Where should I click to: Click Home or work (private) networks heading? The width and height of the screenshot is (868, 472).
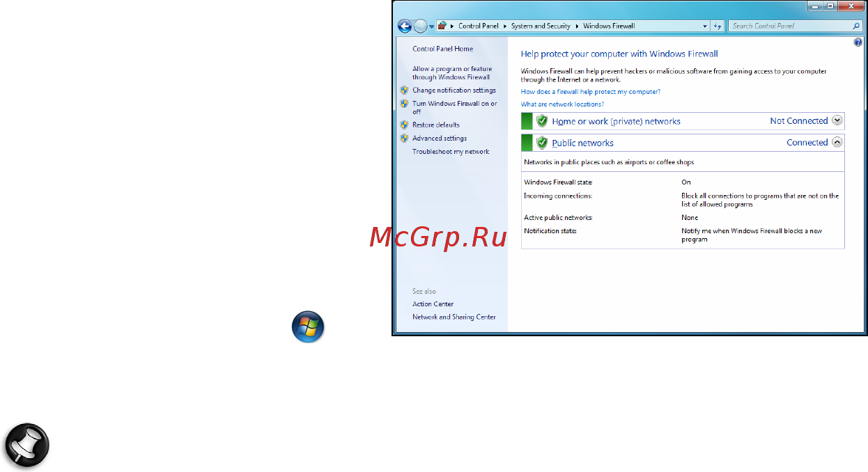tap(616, 121)
